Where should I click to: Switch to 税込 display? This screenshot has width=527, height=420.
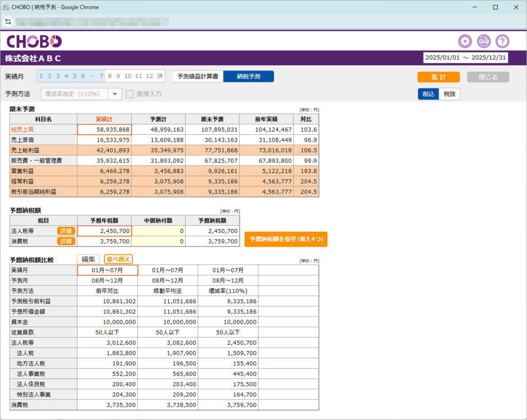pyautogui.click(x=428, y=94)
